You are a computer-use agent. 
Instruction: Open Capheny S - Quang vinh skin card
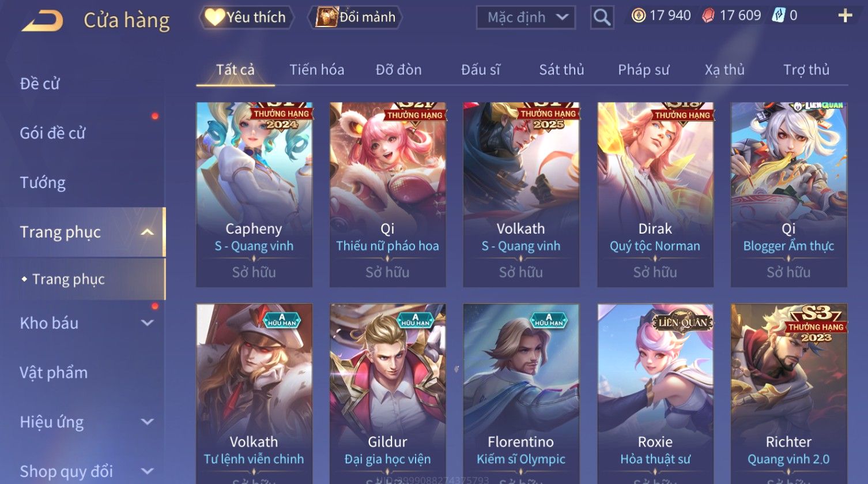[x=254, y=194]
